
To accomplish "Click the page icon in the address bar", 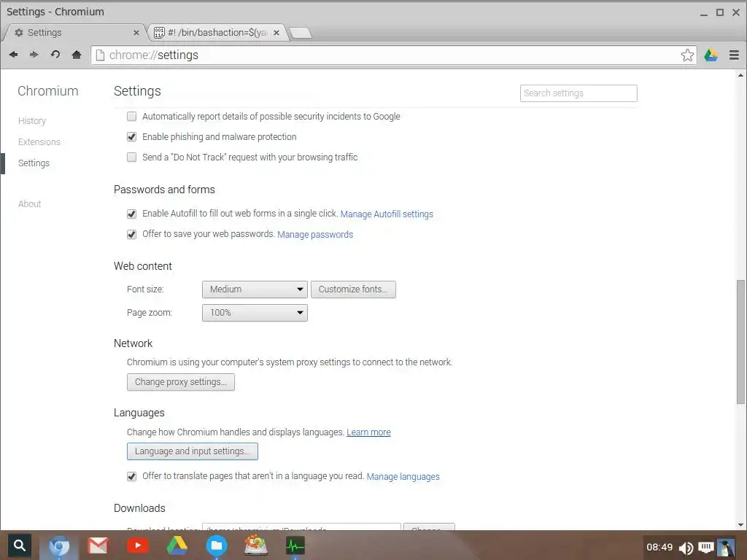I will click(100, 55).
